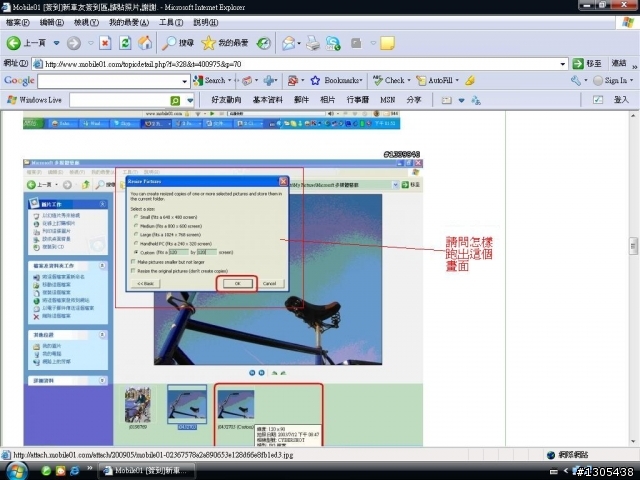This screenshot has height=480, width=640.
Task: Click the Refresh page icon
Action: pos(125,43)
